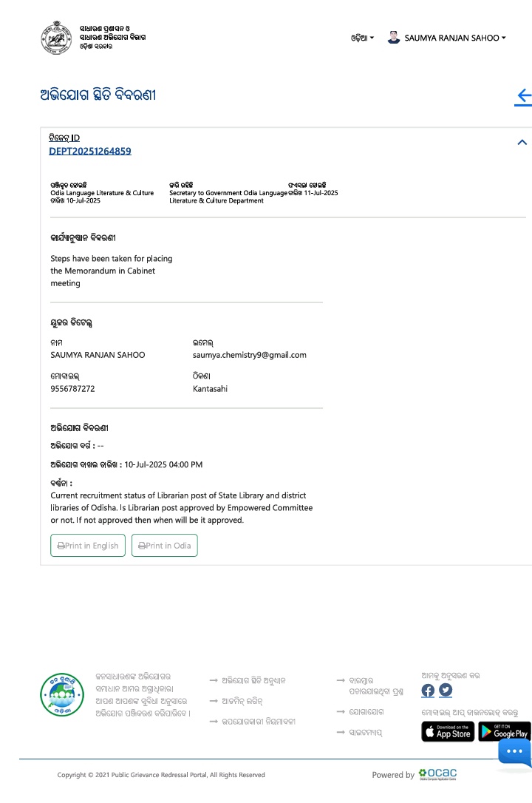Click text 'Steps have been taken for placing'
The height and width of the screenshot is (803, 532).
(x=112, y=259)
